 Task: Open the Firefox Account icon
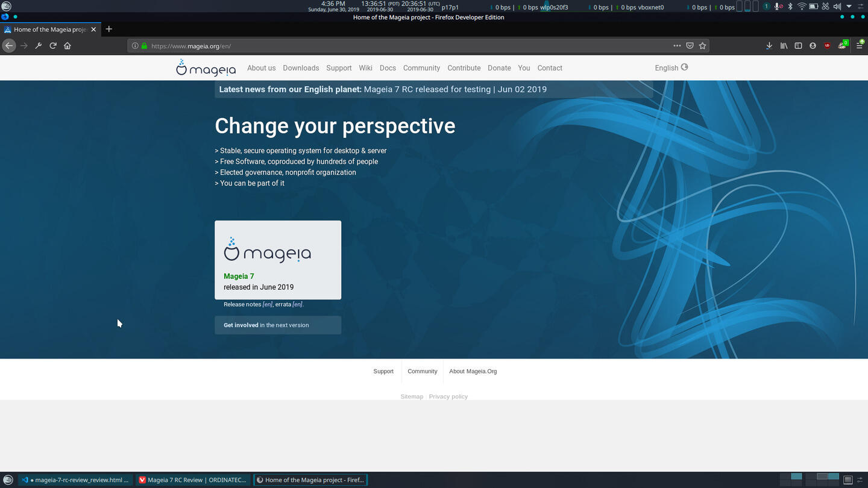813,46
